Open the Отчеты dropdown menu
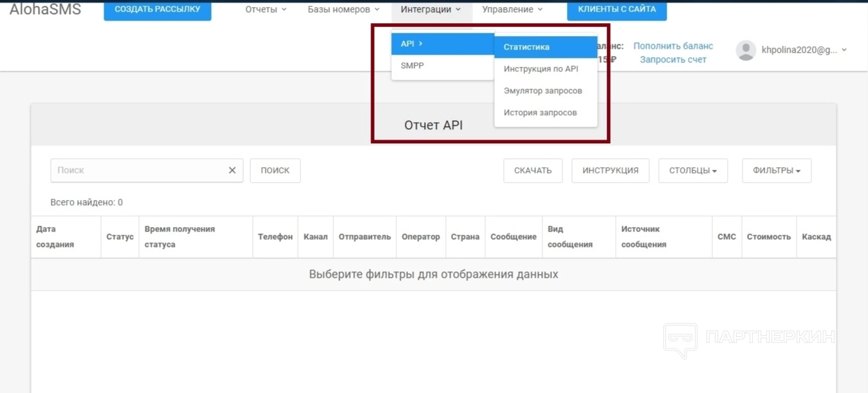This screenshot has width=868, height=393. coord(266,10)
